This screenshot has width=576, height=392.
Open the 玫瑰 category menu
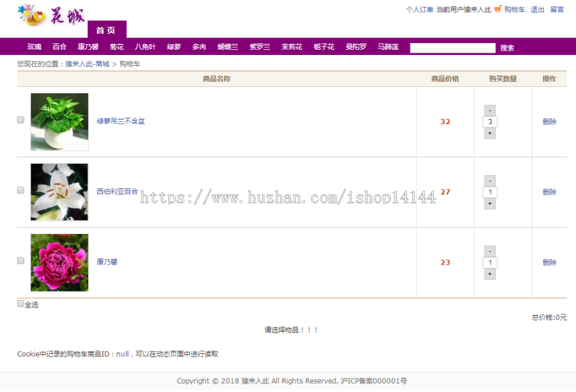(33, 46)
